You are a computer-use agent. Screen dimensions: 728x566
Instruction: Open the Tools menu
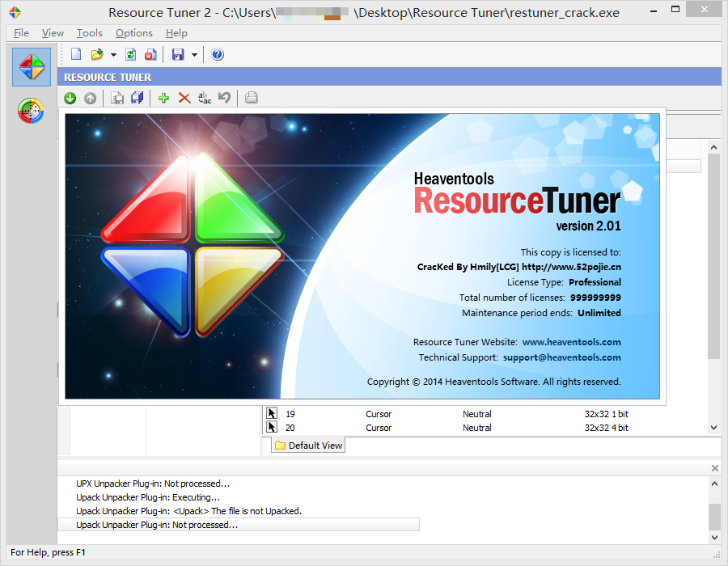(90, 33)
